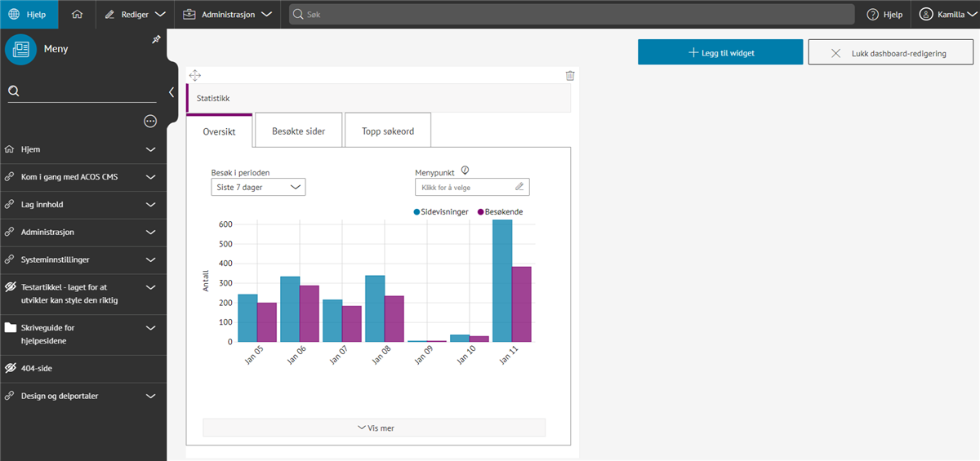Switch to the Besøkte sider tab
Viewport: 980px width, 461px height.
coord(298,131)
